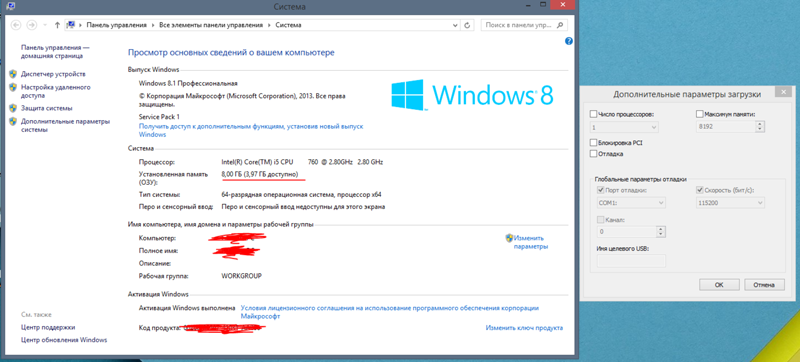Enable Число процессоров checkbox

pos(593,114)
